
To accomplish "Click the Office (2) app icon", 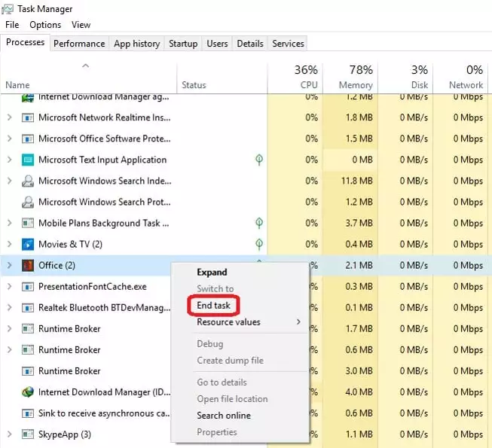I will 28,266.
